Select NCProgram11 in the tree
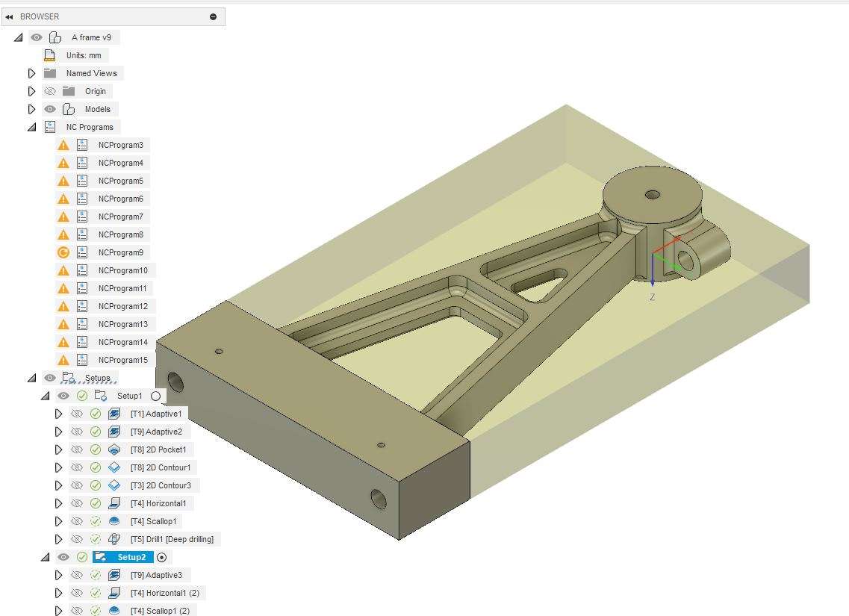Screen dimensions: 849x616 pos(122,288)
